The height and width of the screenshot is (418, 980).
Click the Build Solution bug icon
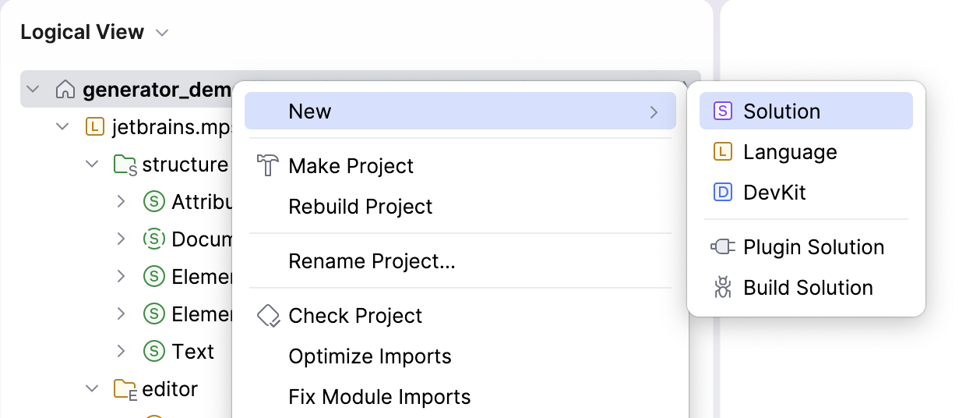(x=722, y=288)
